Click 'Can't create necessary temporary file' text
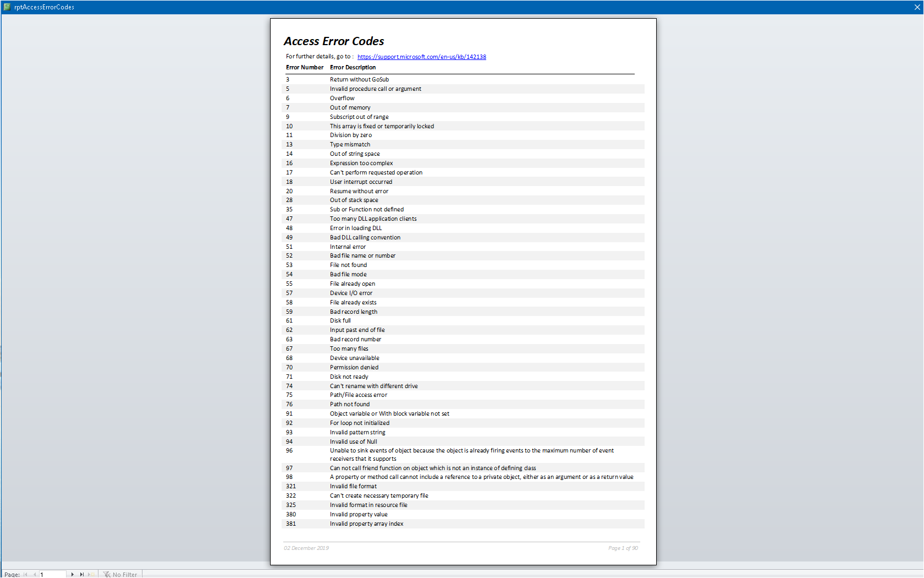The image size is (924, 578). point(379,496)
